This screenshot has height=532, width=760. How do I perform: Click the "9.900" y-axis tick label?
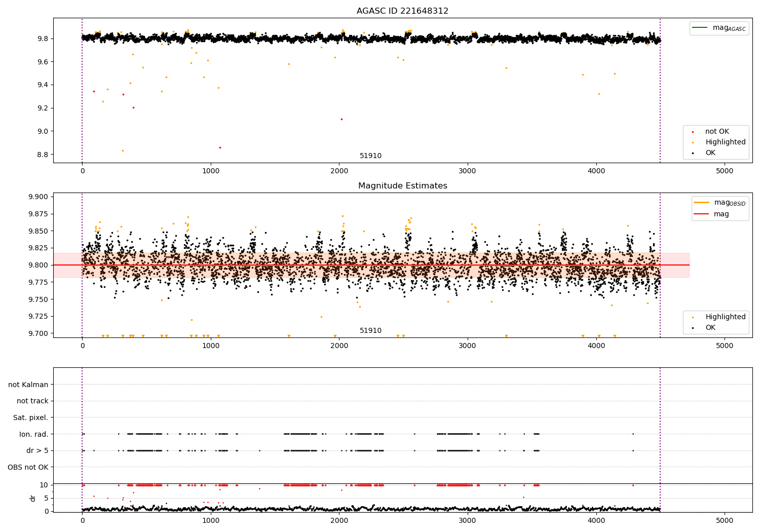pos(38,197)
